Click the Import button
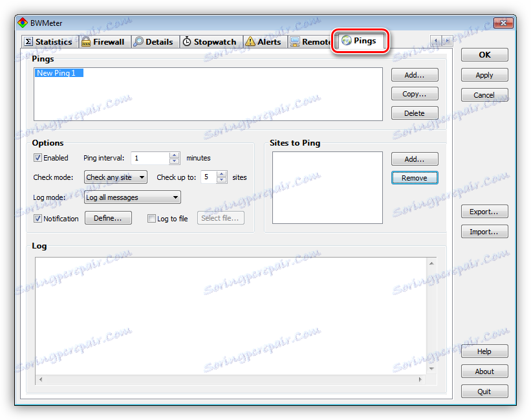531x420 pixels. pyautogui.click(x=484, y=232)
